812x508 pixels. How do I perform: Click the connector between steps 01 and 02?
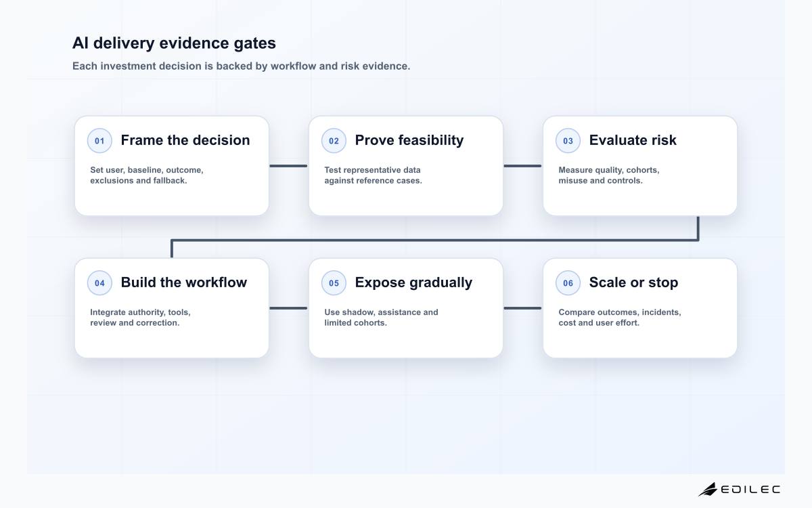point(289,166)
